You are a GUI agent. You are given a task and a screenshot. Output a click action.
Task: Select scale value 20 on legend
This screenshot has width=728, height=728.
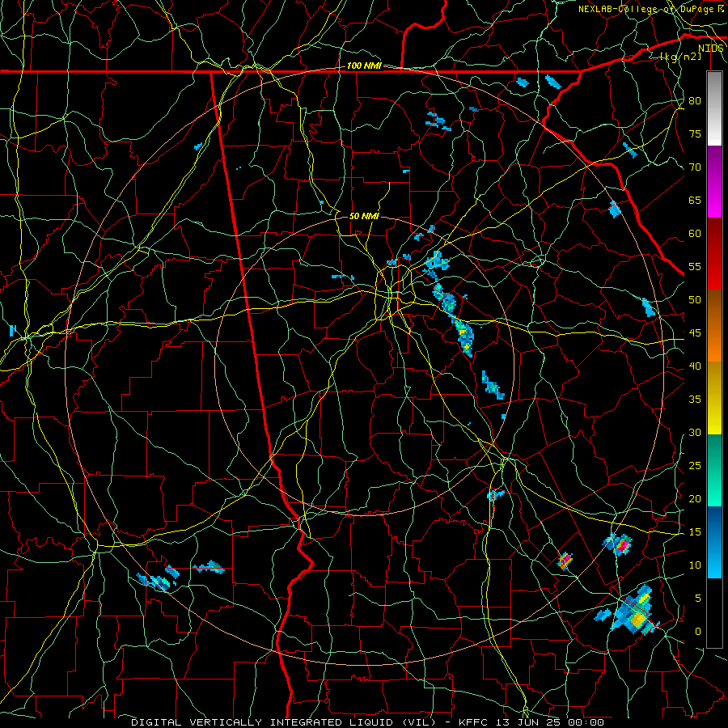pos(695,498)
